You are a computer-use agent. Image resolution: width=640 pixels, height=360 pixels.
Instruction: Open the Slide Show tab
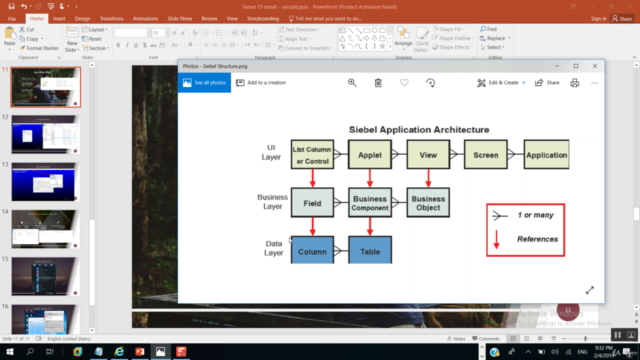tap(179, 18)
